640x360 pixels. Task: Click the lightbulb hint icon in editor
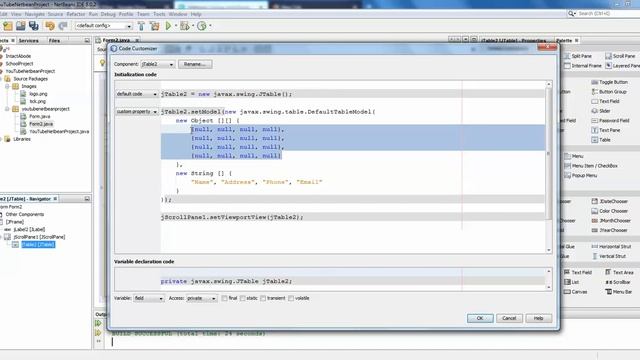point(102,63)
